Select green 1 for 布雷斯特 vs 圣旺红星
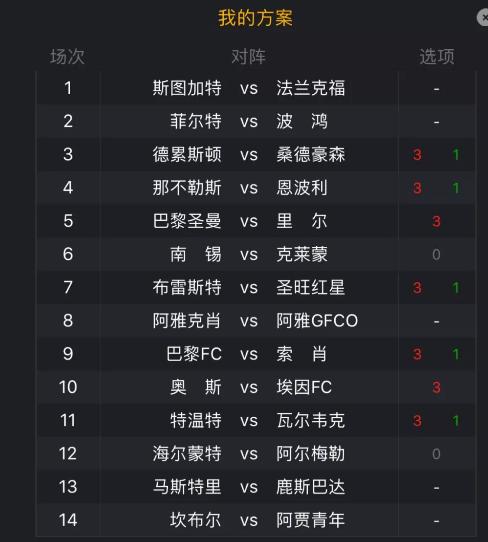 point(456,288)
